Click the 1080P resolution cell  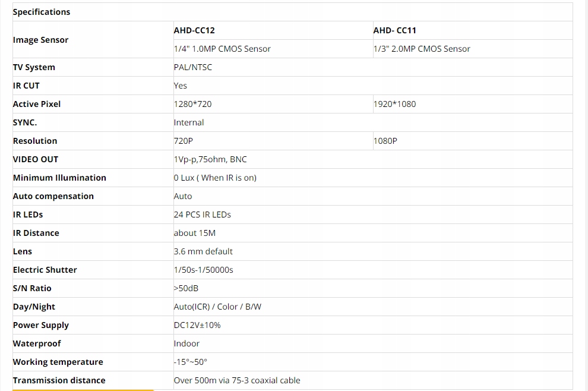pyautogui.click(x=385, y=141)
